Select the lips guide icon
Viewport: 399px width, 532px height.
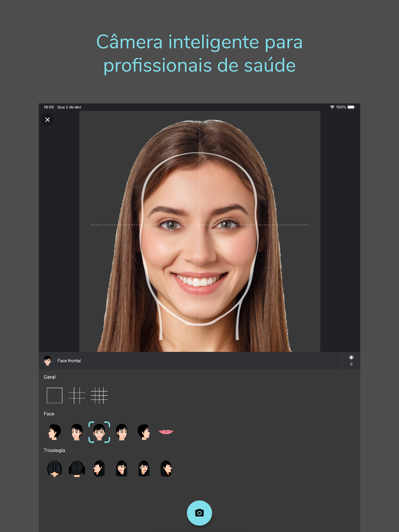(x=166, y=432)
